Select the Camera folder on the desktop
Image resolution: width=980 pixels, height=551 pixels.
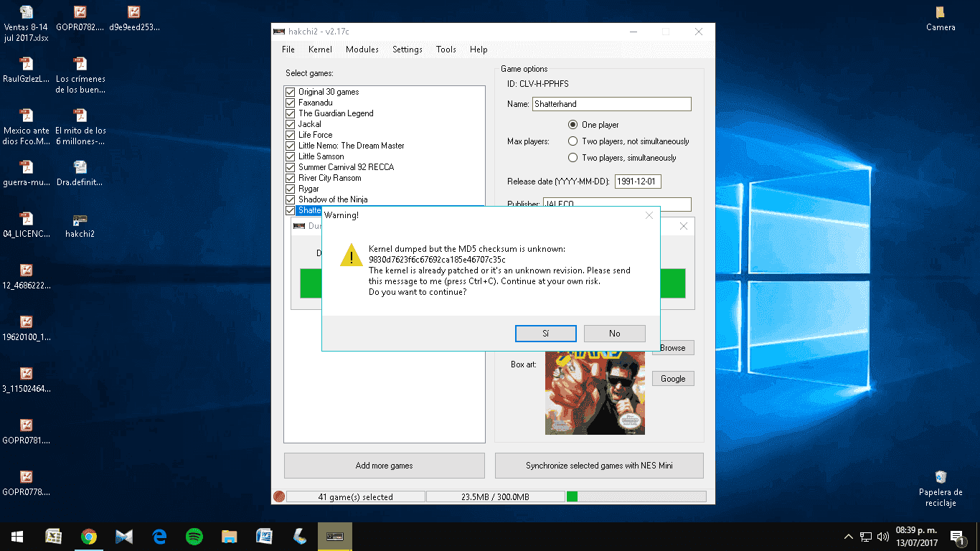coord(941,19)
